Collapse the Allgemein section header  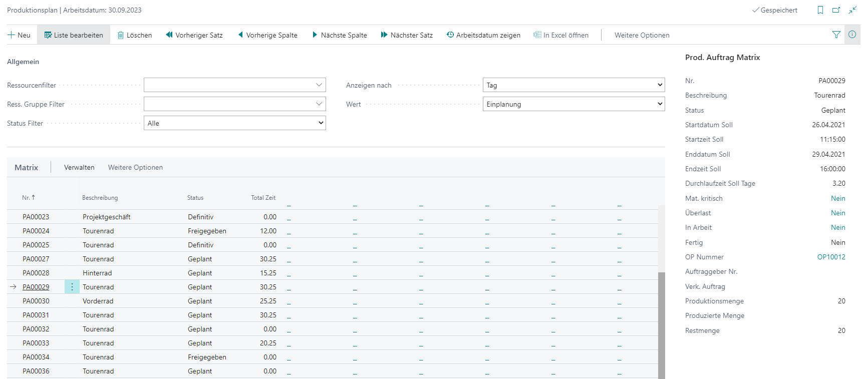[x=23, y=62]
